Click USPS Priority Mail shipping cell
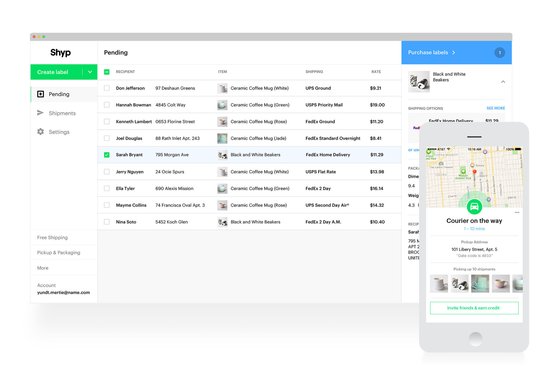Image resolution: width=560 pixels, height=392 pixels. [324, 105]
